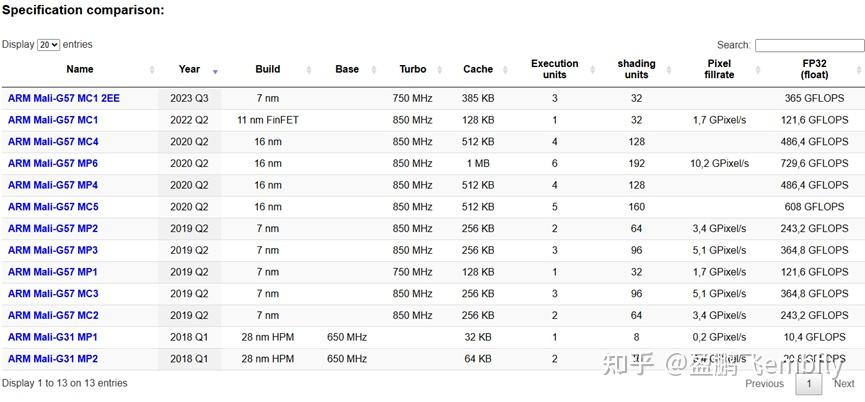Screen dimensions: 865x402
Task: Open ARM Mali-G57 MC1 2EE link
Action: pos(64,98)
